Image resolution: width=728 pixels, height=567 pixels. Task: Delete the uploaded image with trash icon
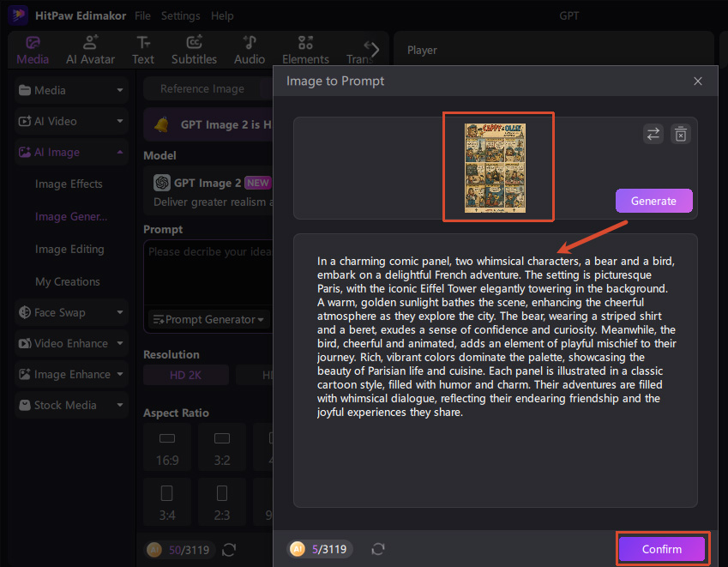click(681, 134)
